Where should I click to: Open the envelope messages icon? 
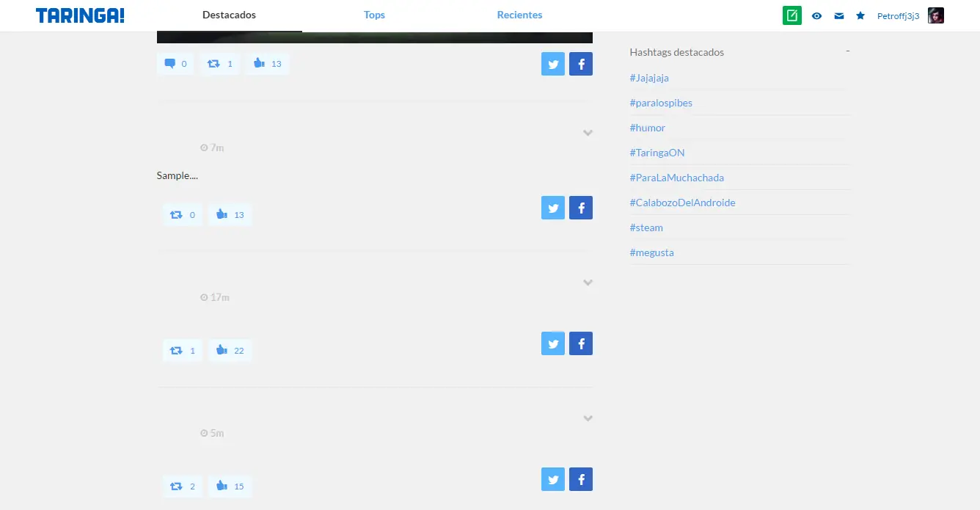coord(839,15)
